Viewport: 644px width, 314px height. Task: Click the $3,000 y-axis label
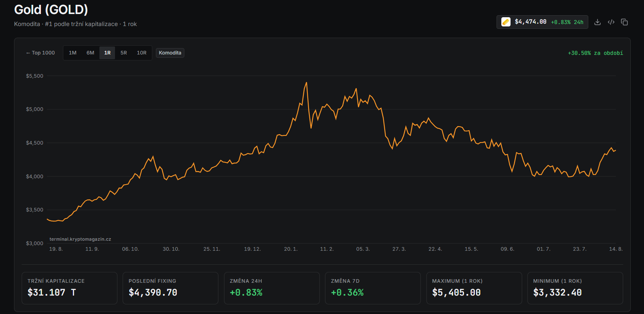34,244
